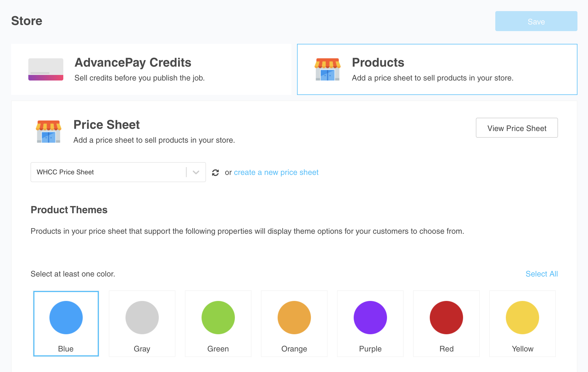
Task: Select the Red color theme
Action: [x=446, y=317]
